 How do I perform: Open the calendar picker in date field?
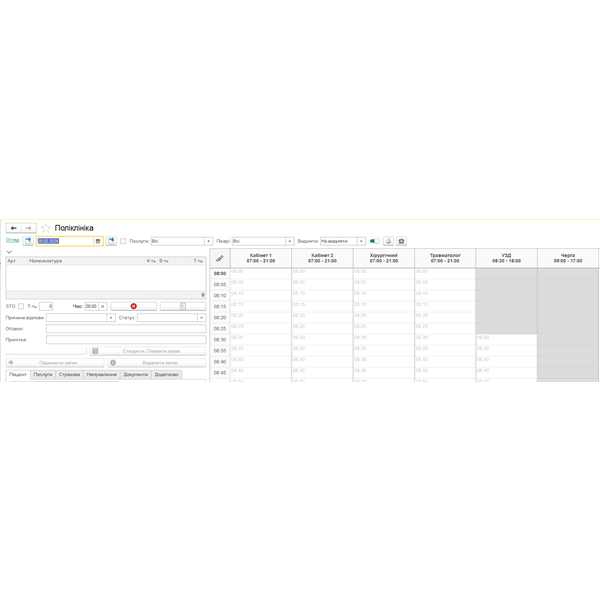coord(98,241)
